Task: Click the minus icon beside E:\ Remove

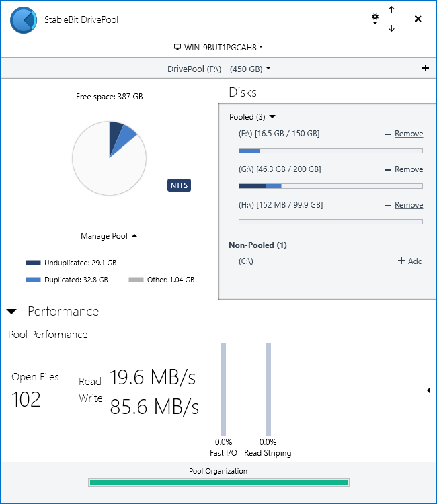Action: 388,134
